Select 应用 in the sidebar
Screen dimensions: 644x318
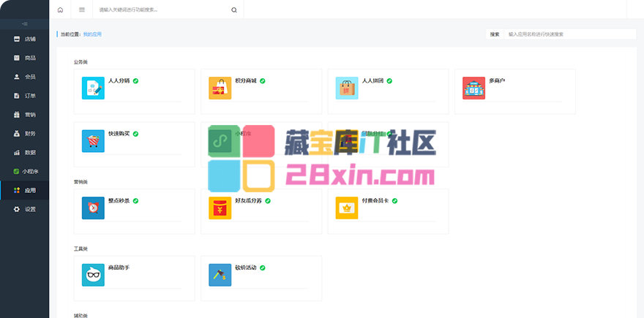25,190
